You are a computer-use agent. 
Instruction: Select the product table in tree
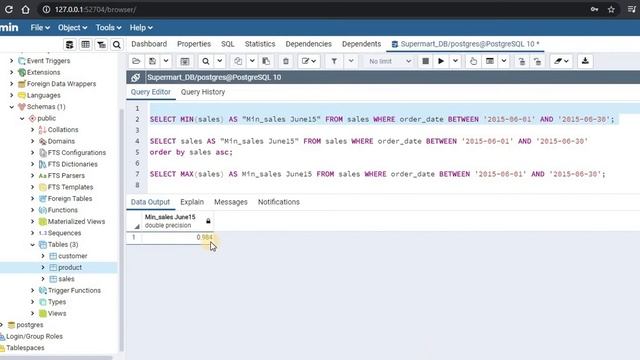tap(70, 268)
